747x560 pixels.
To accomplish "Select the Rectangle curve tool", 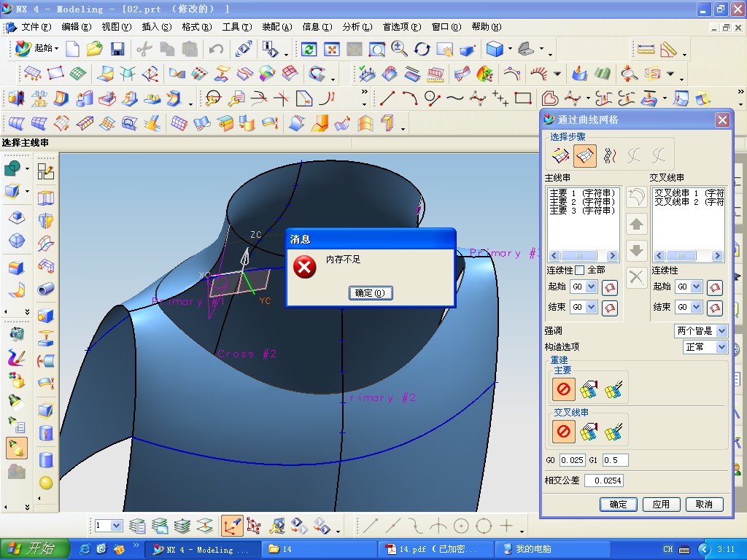I will [x=522, y=98].
